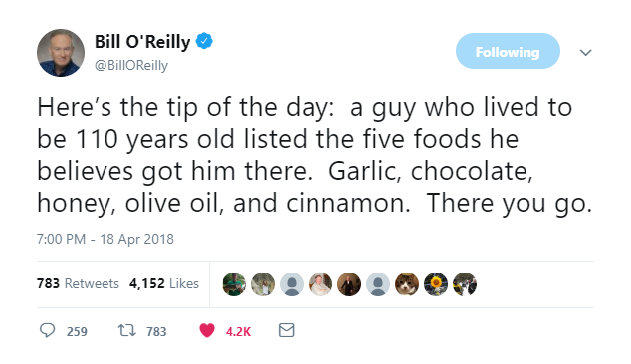Click the blue verified badge
This screenshot has height=364, width=631.
(x=204, y=41)
